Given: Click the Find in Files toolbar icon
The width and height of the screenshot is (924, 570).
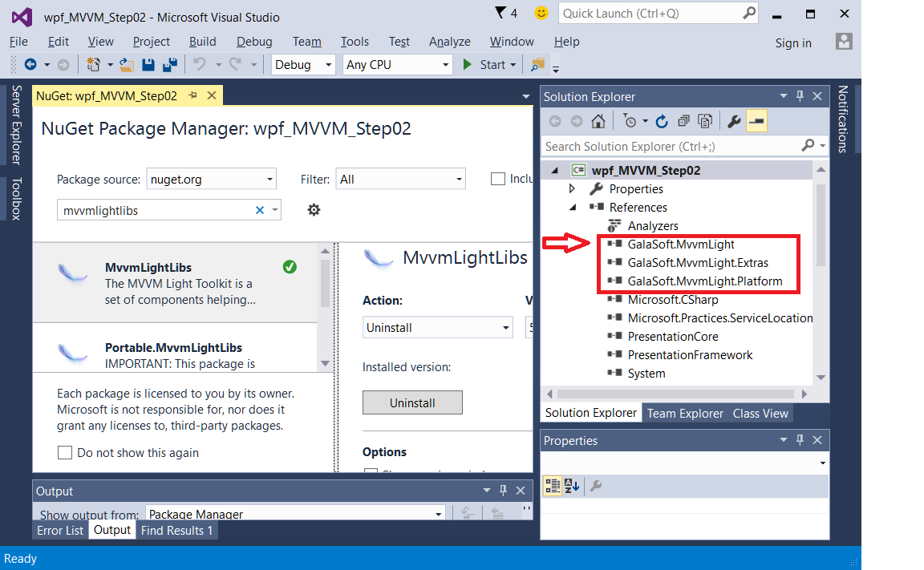Looking at the screenshot, I should point(537,65).
